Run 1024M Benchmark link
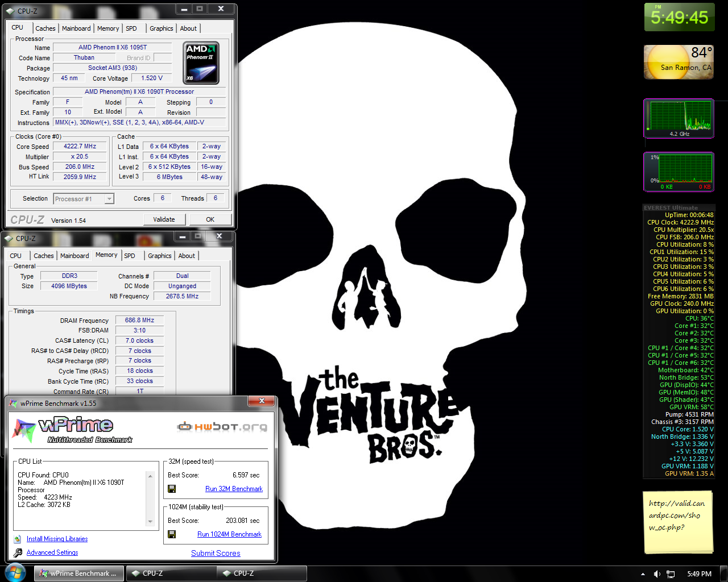The width and height of the screenshot is (728, 582). click(x=229, y=534)
